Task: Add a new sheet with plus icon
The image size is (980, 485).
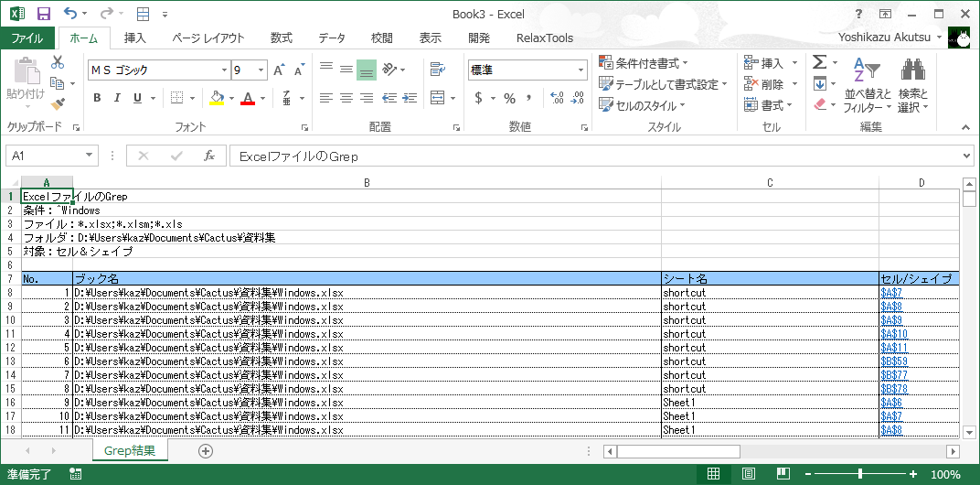Action: pos(205,450)
